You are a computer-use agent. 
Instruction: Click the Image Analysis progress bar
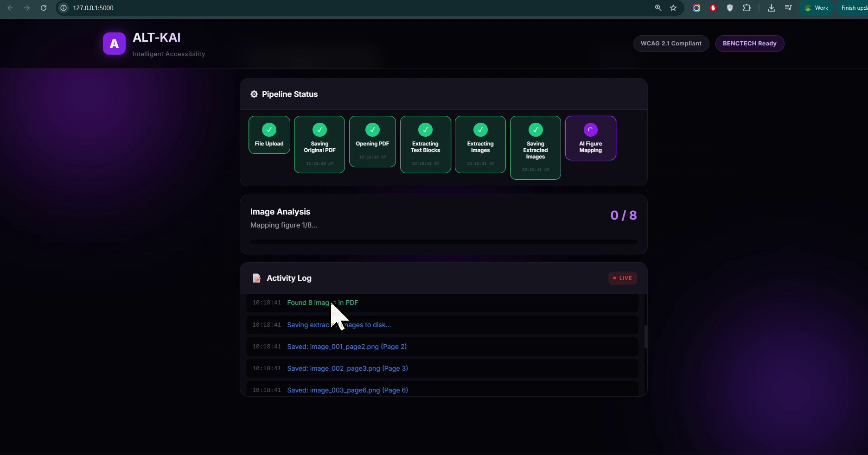(x=443, y=241)
